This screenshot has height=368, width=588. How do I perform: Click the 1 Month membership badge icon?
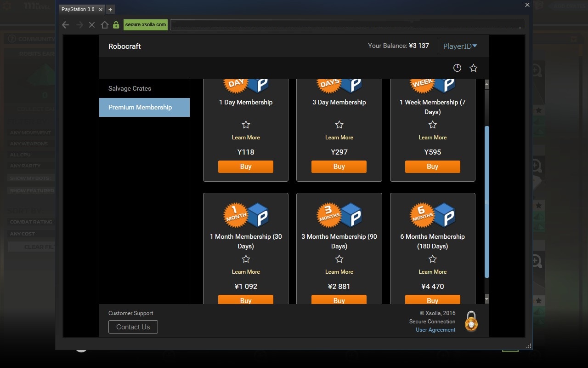[246, 215]
